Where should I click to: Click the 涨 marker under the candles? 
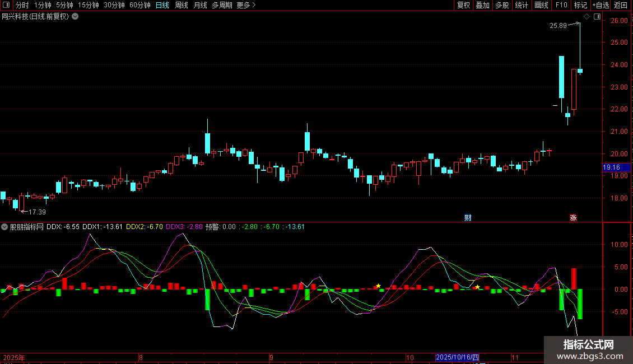[x=573, y=218]
